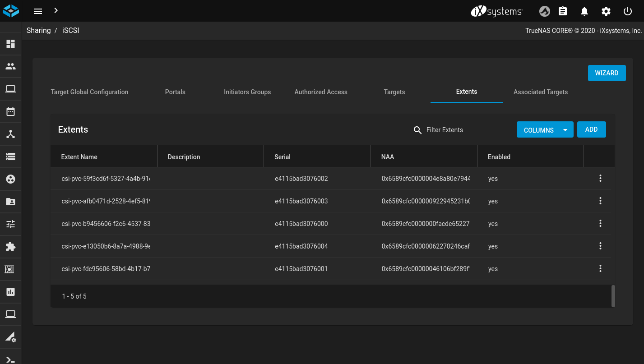Viewport: 644px width, 364px height.
Task: Click the WIZARD button
Action: click(x=607, y=73)
